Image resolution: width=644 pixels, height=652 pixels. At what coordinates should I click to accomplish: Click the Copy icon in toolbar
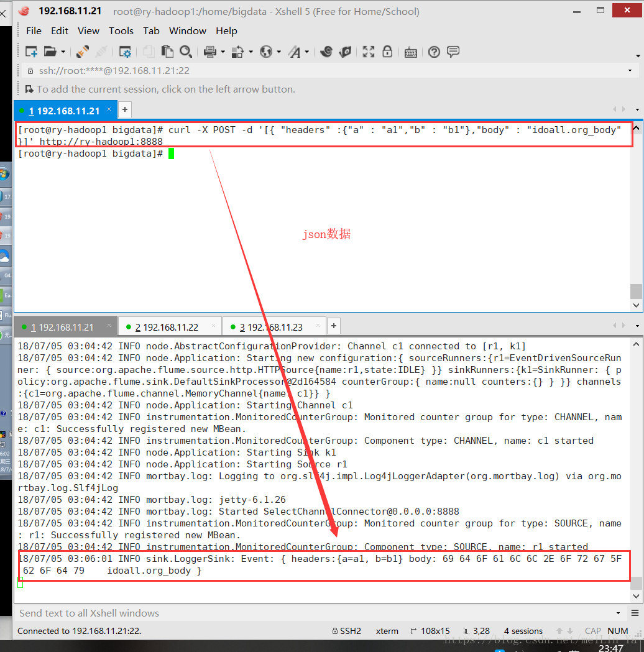(147, 52)
